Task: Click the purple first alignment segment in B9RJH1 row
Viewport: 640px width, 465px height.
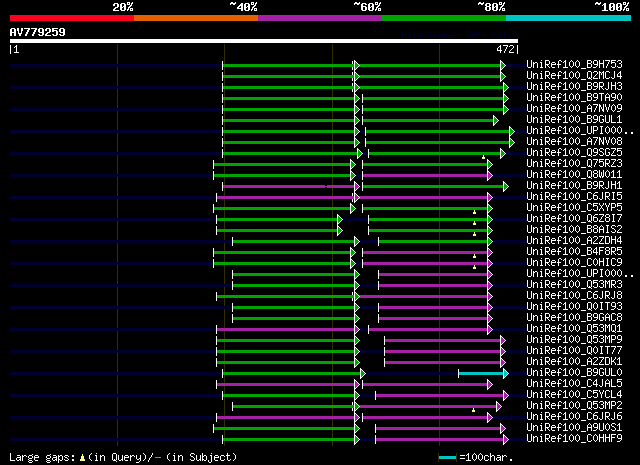Action: coord(291,187)
